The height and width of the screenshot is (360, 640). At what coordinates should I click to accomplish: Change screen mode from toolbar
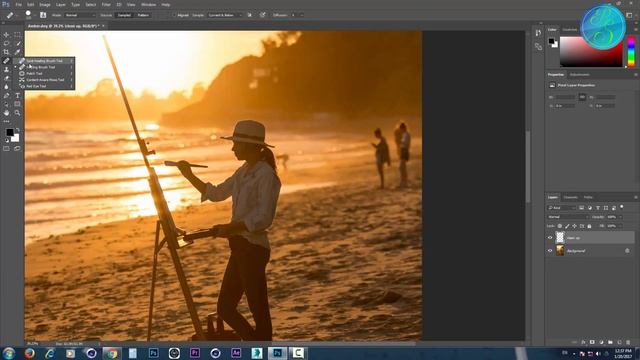click(17, 149)
